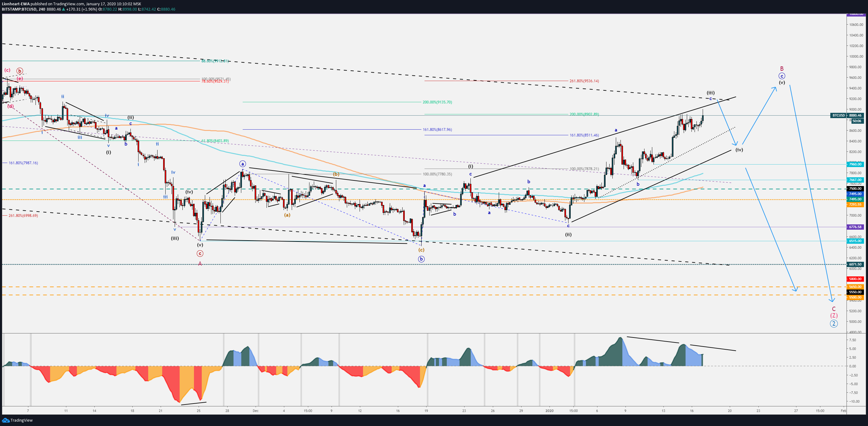This screenshot has width=868, height=426.
Task: Click the 28 date label on time axis
Action: click(x=228, y=411)
